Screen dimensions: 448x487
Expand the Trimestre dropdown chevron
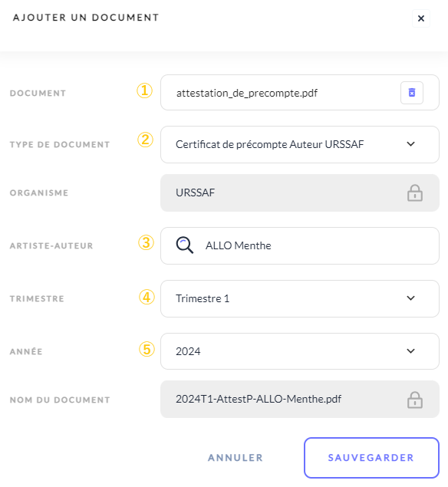click(410, 298)
